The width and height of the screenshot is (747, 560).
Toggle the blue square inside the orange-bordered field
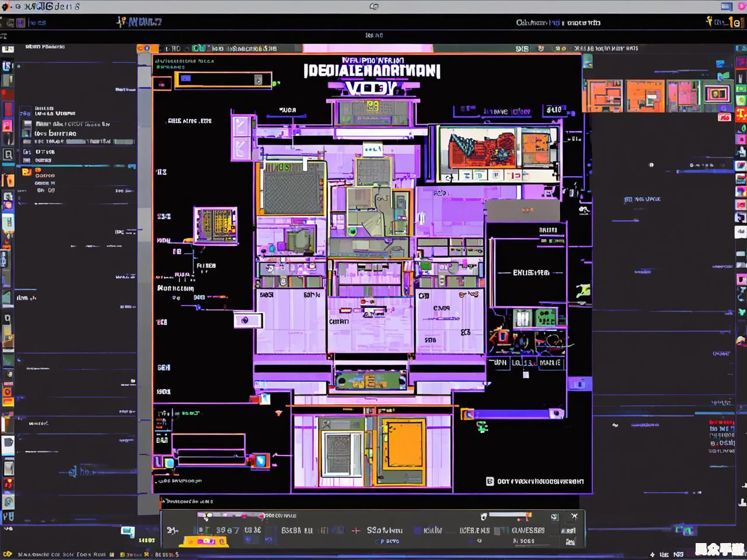pyautogui.click(x=186, y=78)
